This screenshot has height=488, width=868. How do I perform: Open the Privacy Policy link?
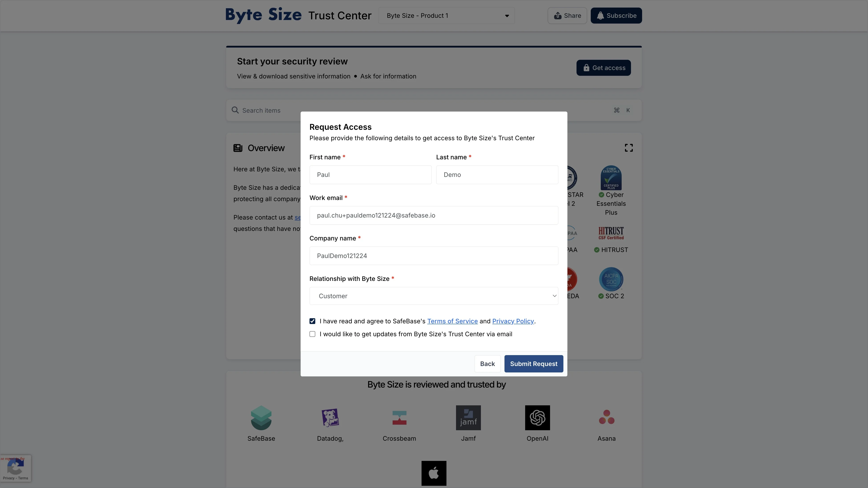[x=513, y=321]
